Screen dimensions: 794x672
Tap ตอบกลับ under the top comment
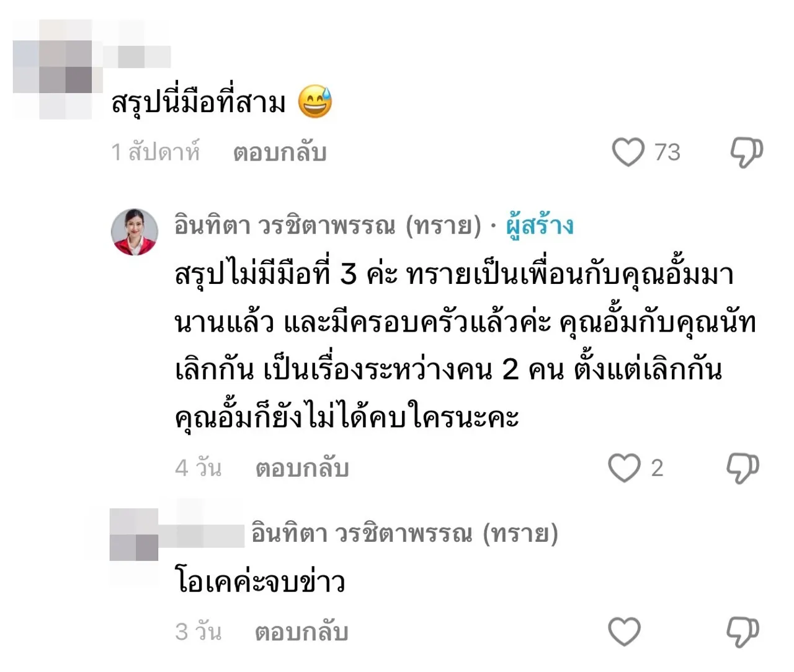point(280,152)
